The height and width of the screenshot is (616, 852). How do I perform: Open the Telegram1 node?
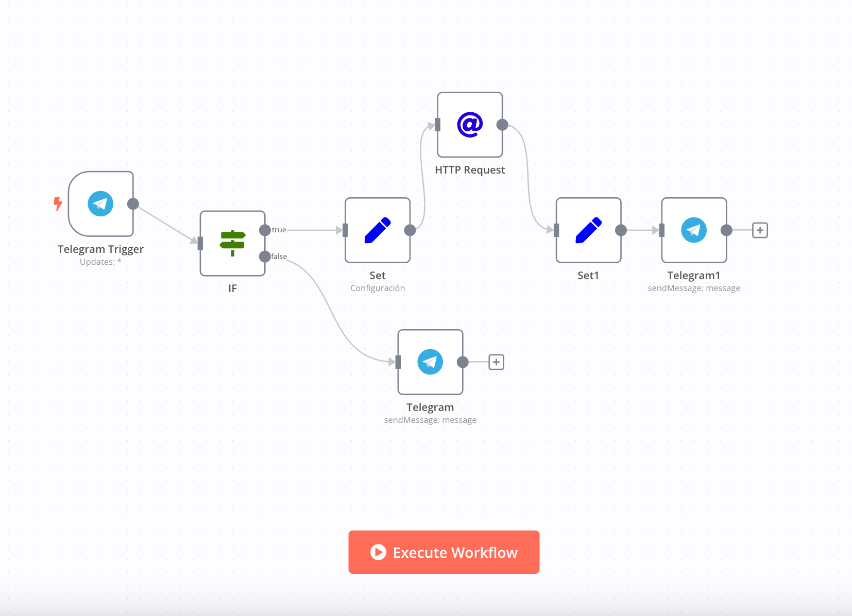694,230
